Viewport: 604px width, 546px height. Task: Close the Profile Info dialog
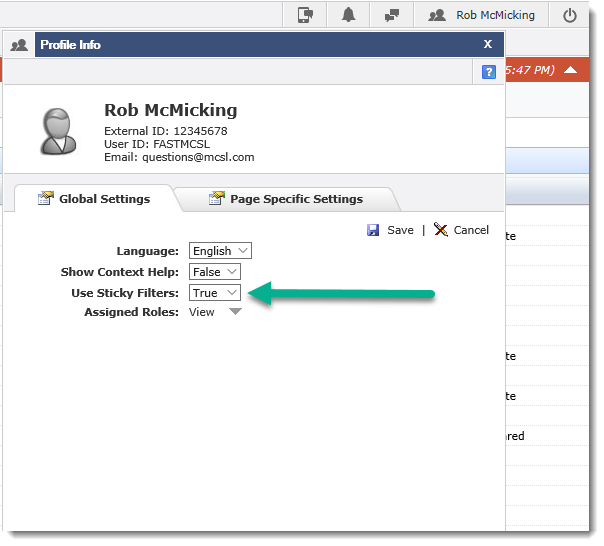488,44
